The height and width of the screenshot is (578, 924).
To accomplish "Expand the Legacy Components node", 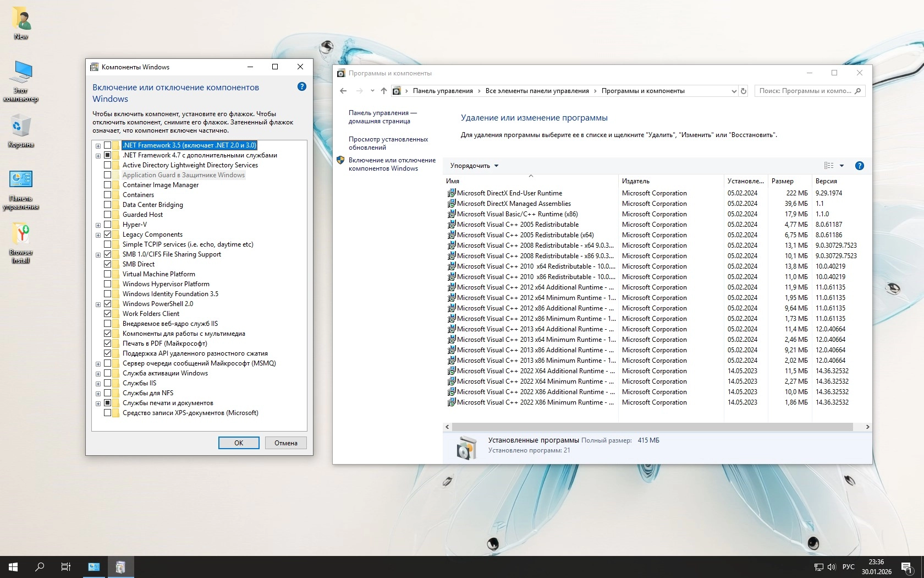I will click(x=98, y=235).
